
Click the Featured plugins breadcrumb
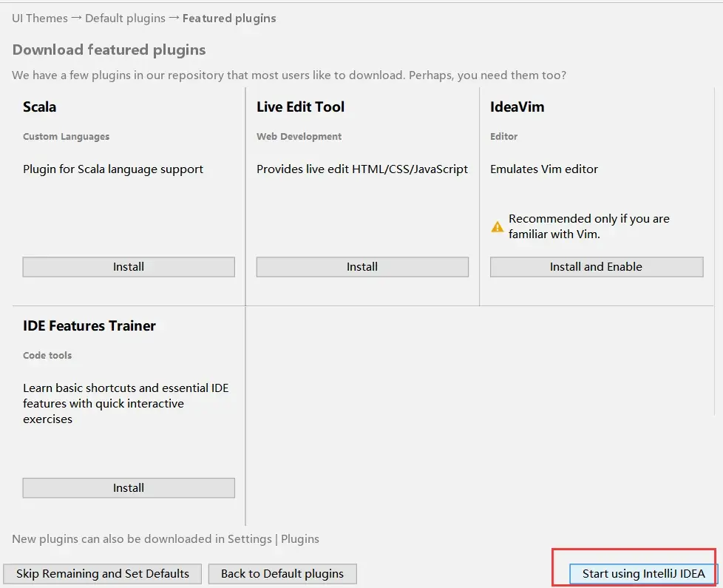tap(229, 18)
